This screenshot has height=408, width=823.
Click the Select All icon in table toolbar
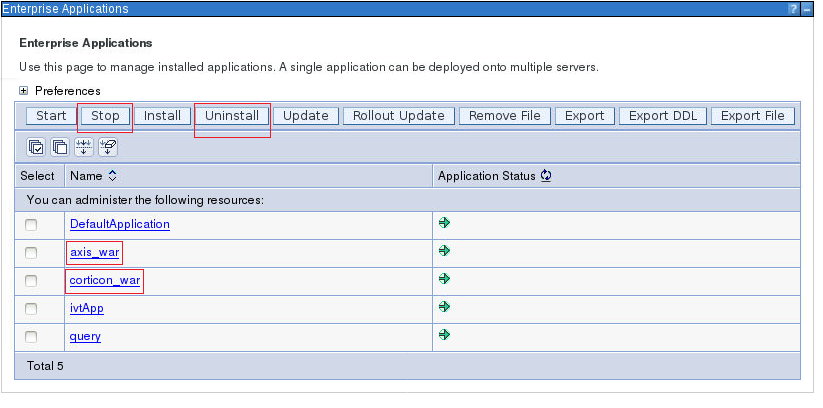pyautogui.click(x=36, y=148)
